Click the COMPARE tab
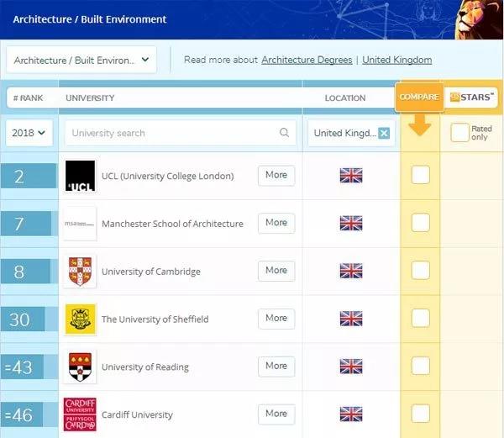 [x=419, y=98]
